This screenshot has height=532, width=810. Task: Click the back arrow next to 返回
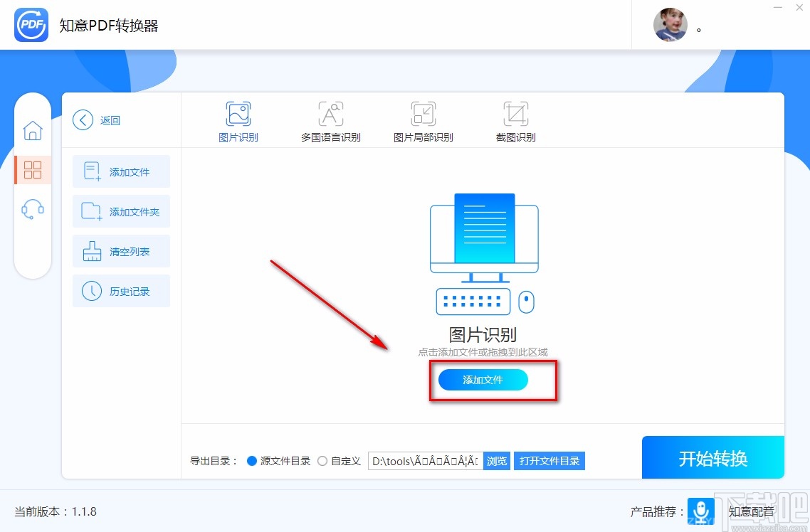coord(82,120)
